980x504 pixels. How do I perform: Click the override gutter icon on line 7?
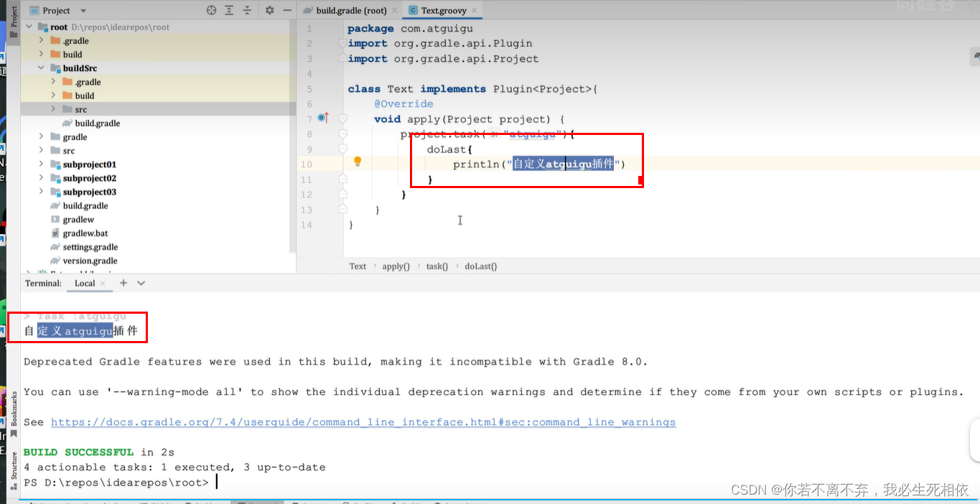(x=322, y=118)
